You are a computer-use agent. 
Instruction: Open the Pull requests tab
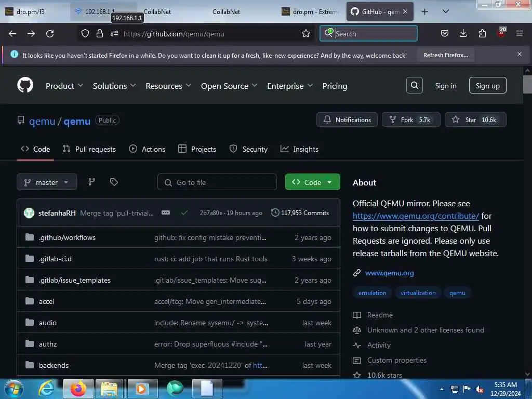coord(89,149)
